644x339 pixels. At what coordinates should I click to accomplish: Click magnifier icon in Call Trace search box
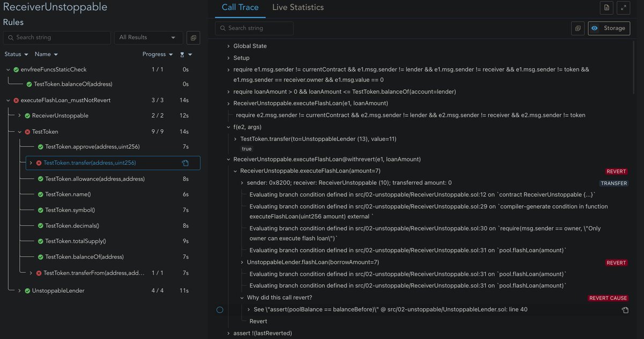[x=223, y=28]
